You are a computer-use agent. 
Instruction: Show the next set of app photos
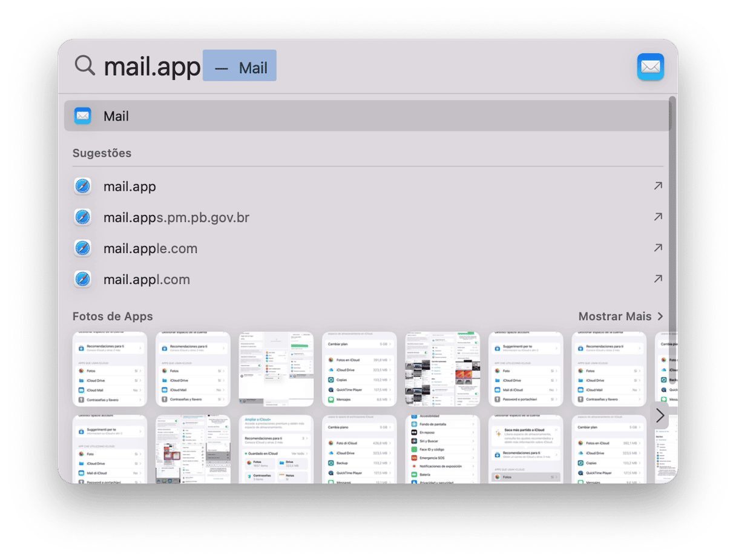[x=660, y=415]
